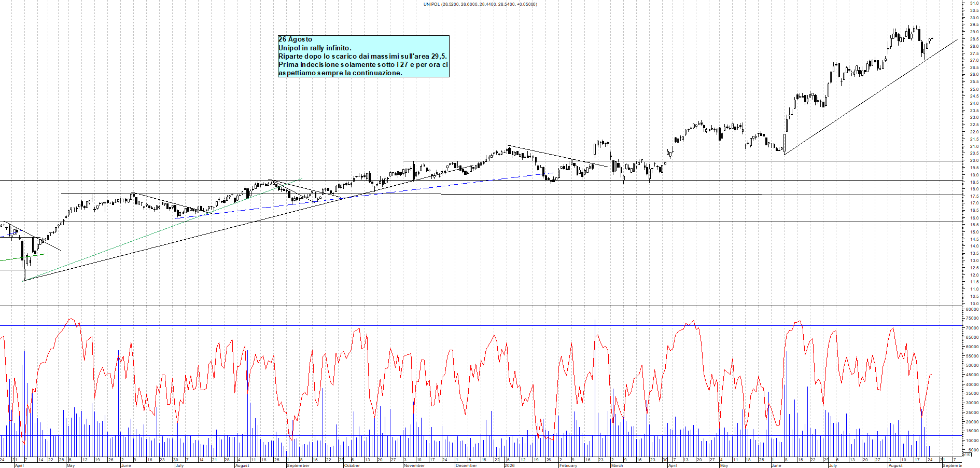
Task: Click the 70000 volume axis label
Action: pos(972,328)
